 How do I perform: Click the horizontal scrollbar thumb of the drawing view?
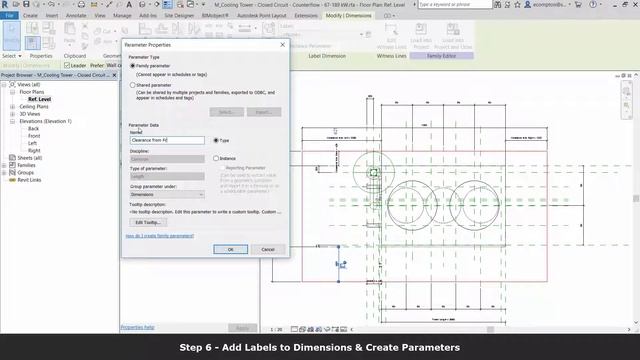click(491, 329)
